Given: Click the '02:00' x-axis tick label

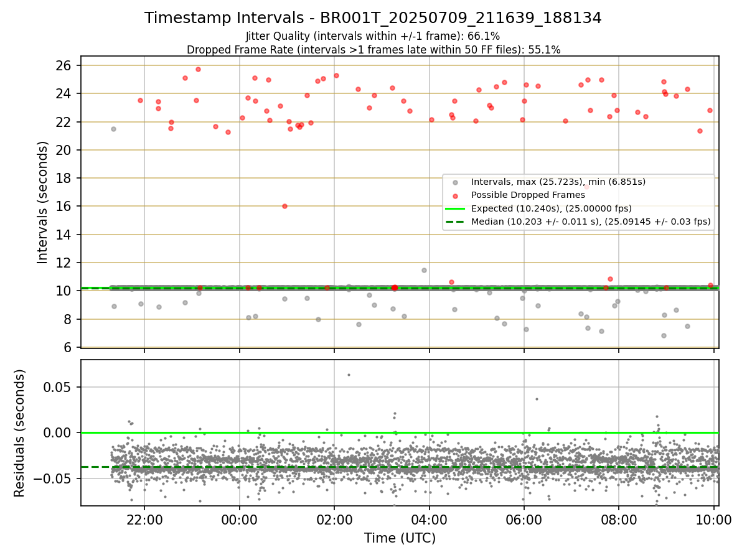Looking at the screenshot, I should [334, 520].
